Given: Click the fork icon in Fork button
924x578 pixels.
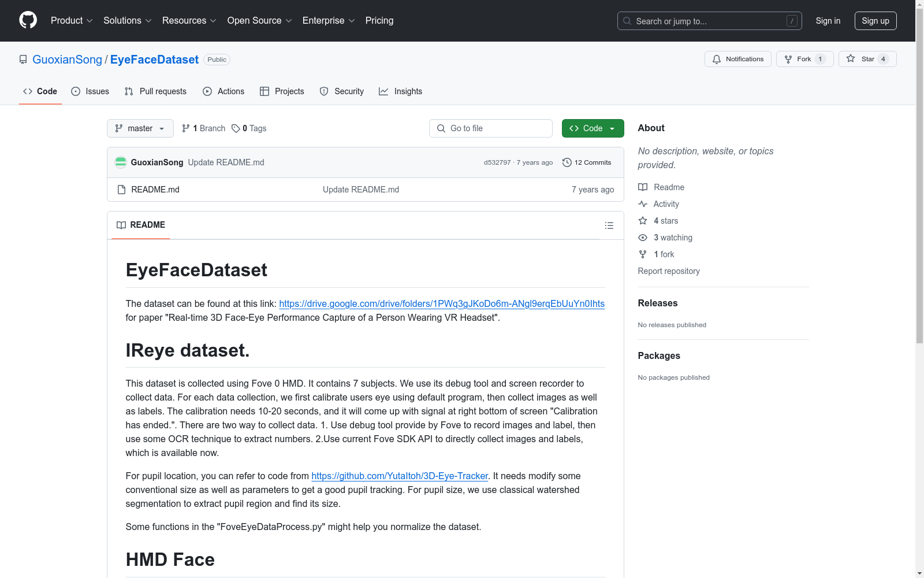Looking at the screenshot, I should click(x=788, y=59).
